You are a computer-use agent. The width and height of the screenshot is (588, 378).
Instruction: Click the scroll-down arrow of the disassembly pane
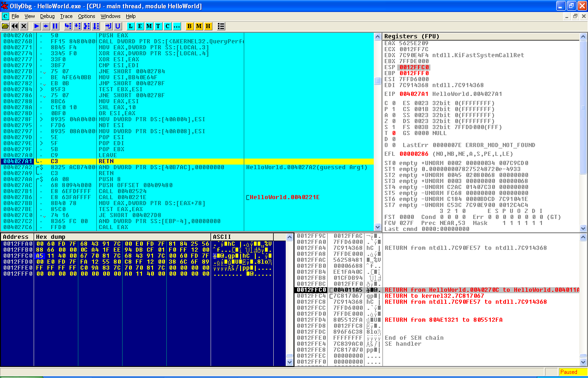coord(377,228)
